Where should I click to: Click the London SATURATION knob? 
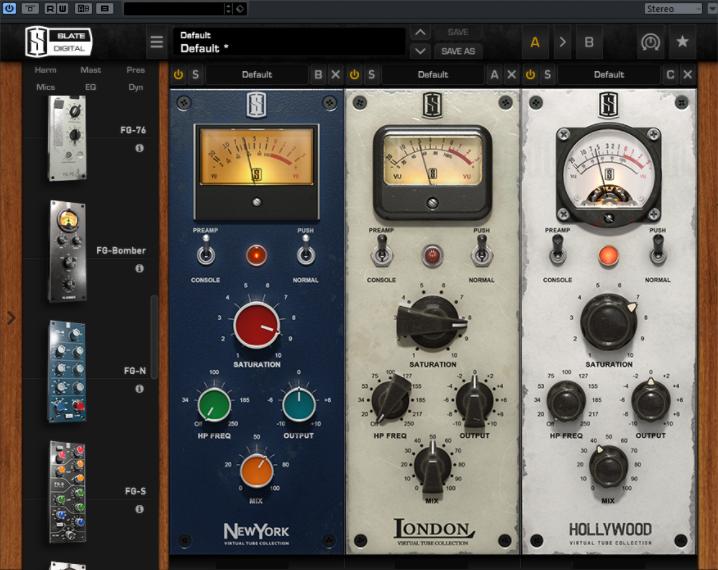431,323
